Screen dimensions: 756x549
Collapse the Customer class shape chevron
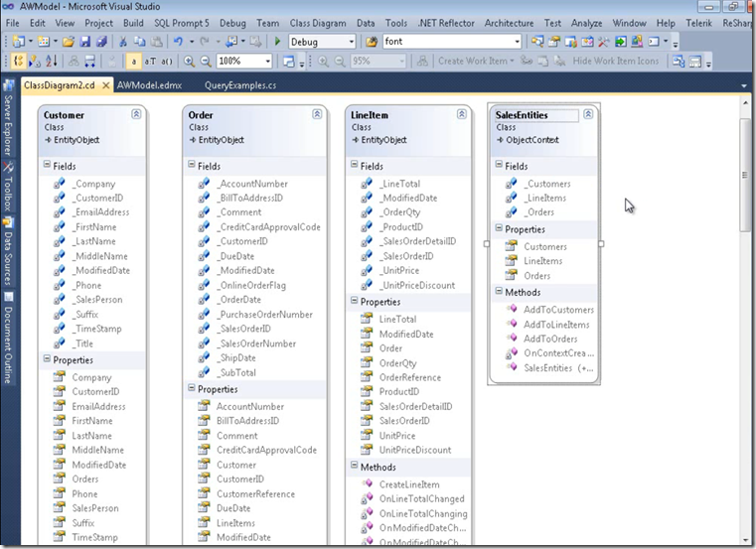(136, 114)
